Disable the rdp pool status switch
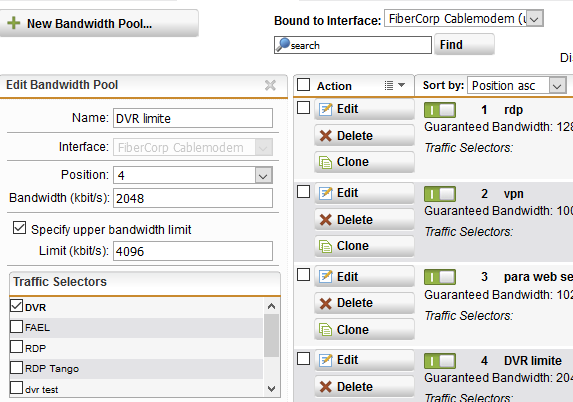The height and width of the screenshot is (402, 573). click(x=440, y=110)
